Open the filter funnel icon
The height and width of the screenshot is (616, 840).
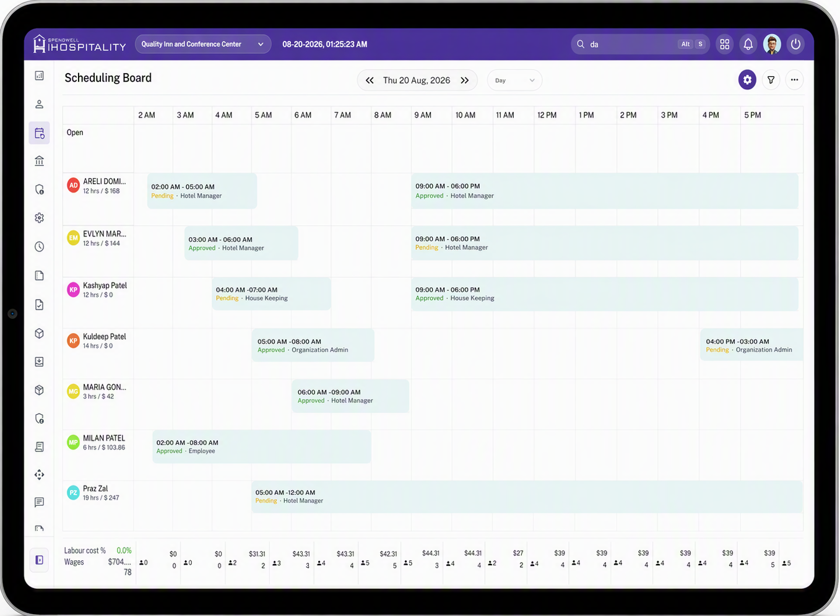click(x=771, y=80)
